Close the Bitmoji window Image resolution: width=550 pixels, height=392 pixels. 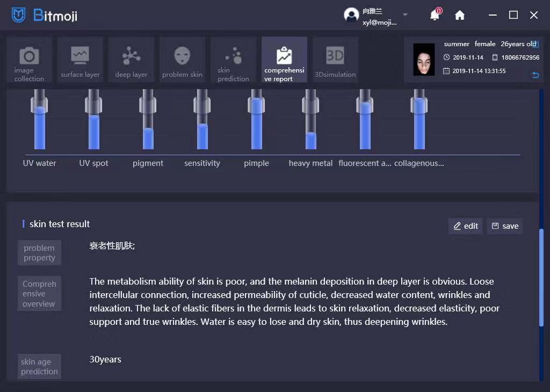click(534, 15)
